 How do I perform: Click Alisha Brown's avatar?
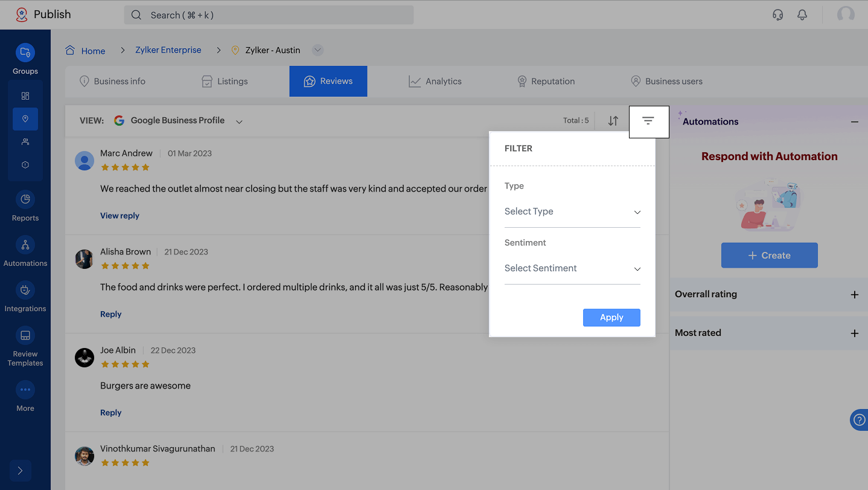pos(85,259)
